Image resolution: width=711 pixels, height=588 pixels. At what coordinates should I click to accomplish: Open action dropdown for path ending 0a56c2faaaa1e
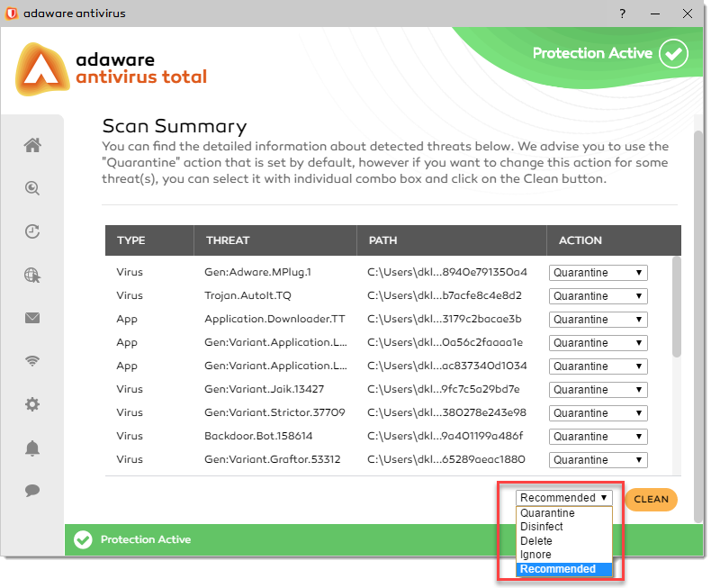[598, 343]
